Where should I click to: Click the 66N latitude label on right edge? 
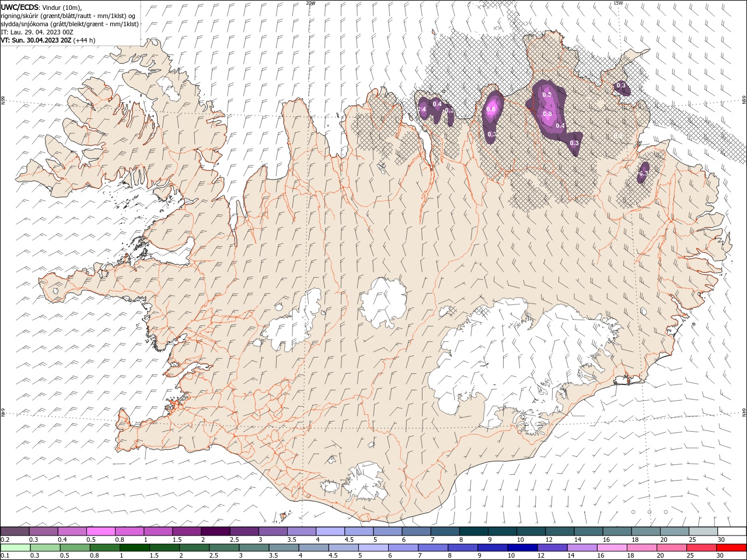click(x=744, y=101)
